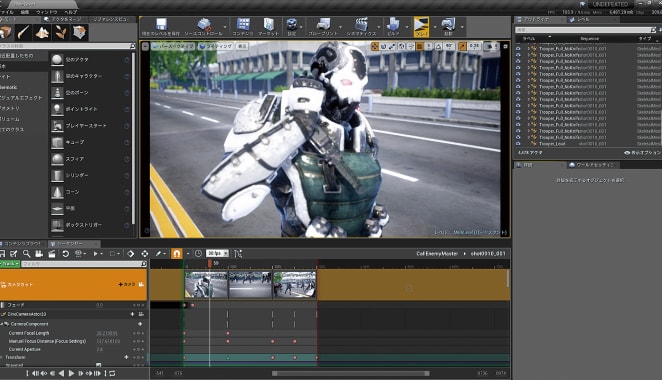Select the viewport scale tool
This screenshot has width=662, height=380.
392,46
